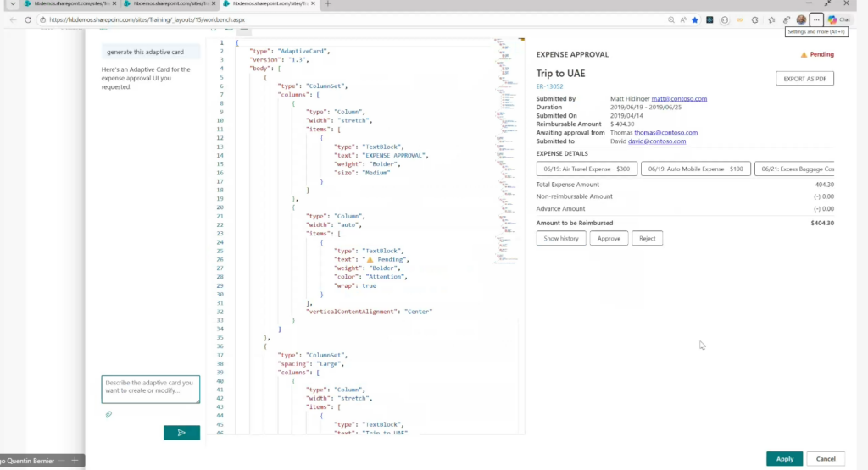868x470 pixels.
Task: Switch to the second hbdemos SharePoint tab
Action: [168, 4]
